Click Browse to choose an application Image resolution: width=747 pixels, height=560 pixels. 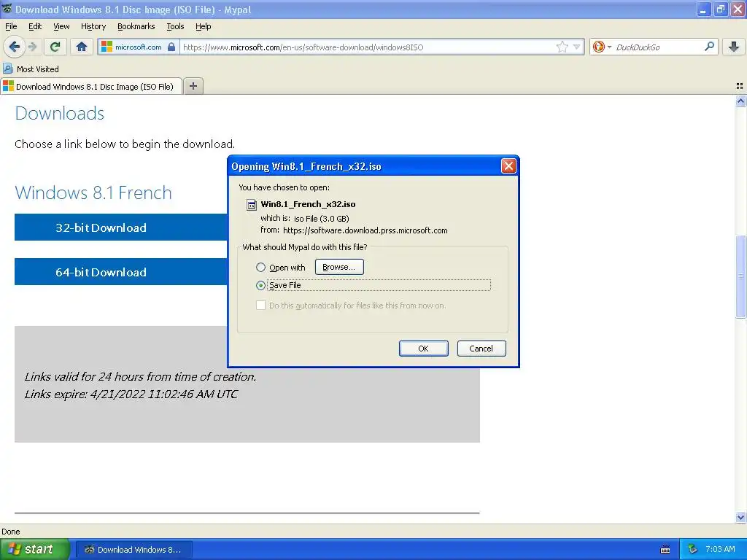[x=339, y=267]
